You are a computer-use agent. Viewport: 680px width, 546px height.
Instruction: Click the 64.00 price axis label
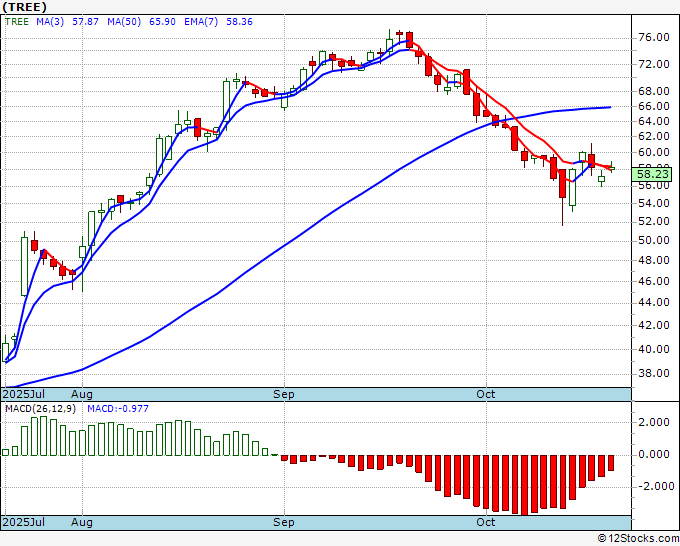pos(654,121)
